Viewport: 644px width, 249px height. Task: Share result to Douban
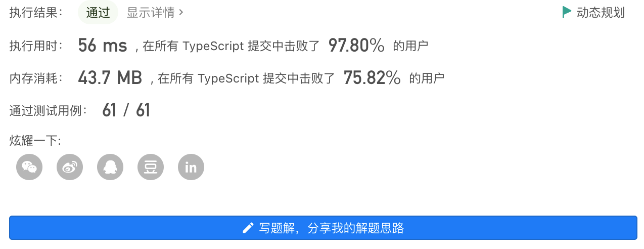(151, 167)
